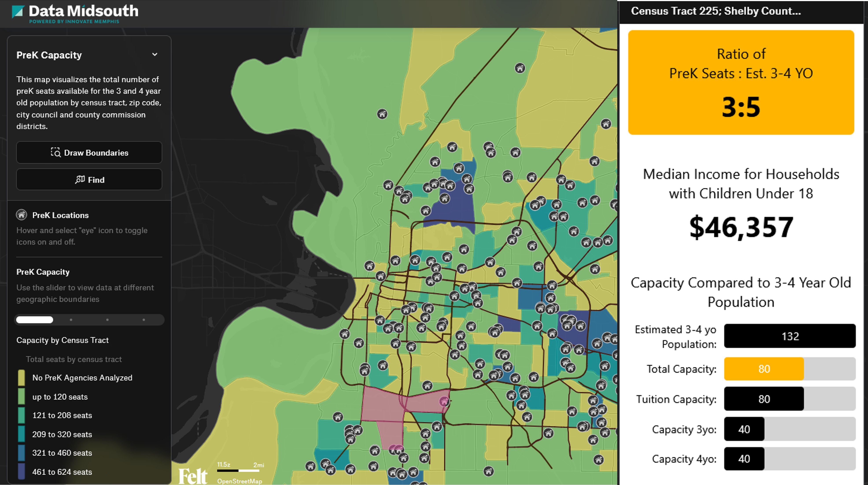Open the OpenStreetMap attribution link
Screen dimensions: 868x485
[240, 482]
